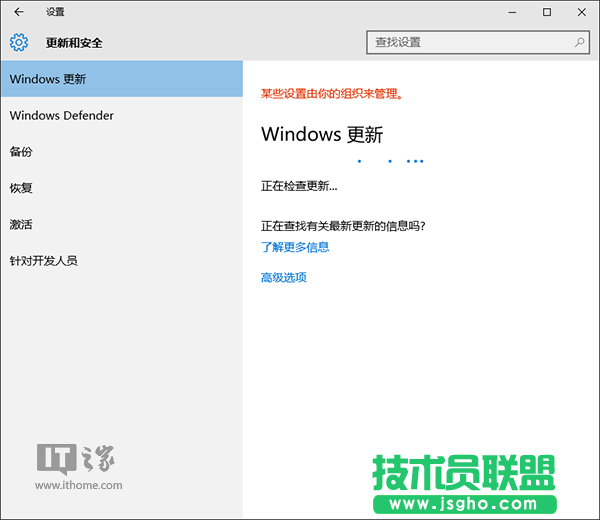Viewport: 600px width, 520px height.
Task: Click the settings gear icon
Action: [19, 42]
